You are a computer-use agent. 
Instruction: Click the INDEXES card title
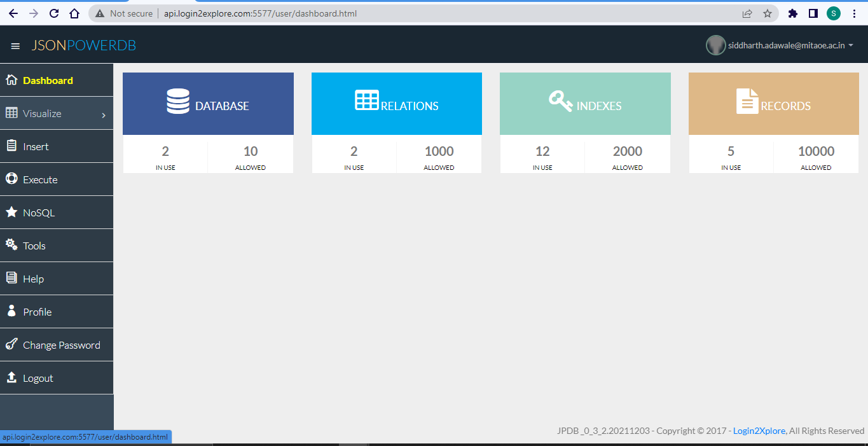[599, 106]
